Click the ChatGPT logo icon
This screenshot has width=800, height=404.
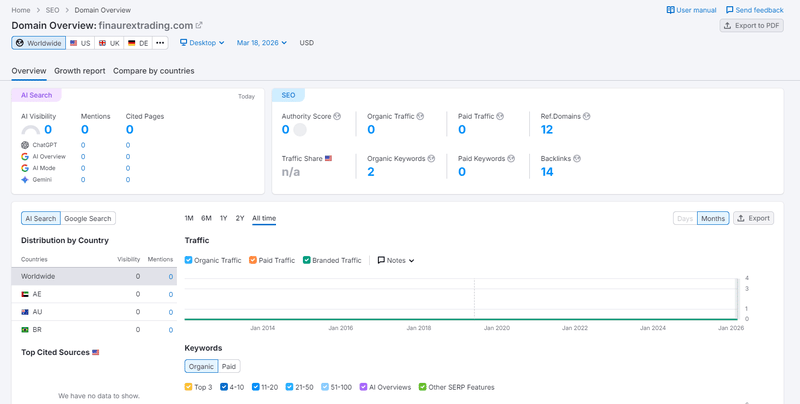coord(25,145)
